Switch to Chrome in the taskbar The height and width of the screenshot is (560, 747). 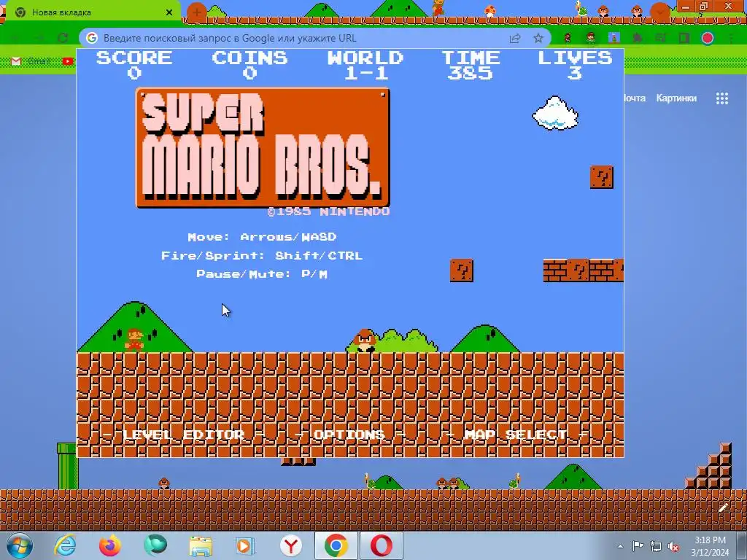click(x=336, y=545)
